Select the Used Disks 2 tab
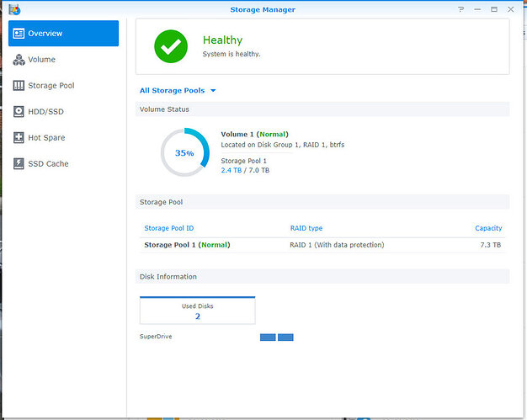527x420 pixels. (198, 311)
